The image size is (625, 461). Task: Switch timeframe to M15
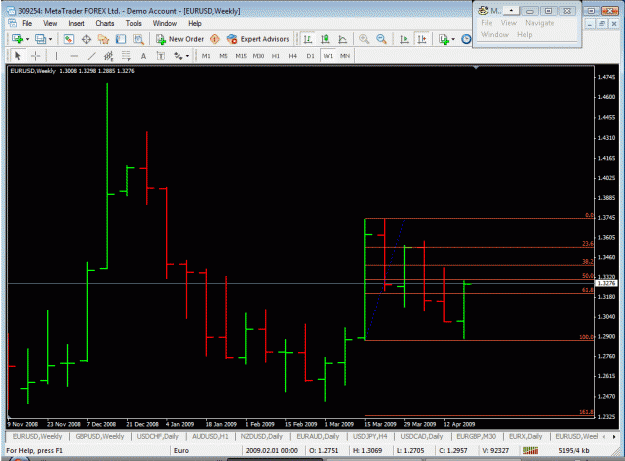[x=241, y=56]
